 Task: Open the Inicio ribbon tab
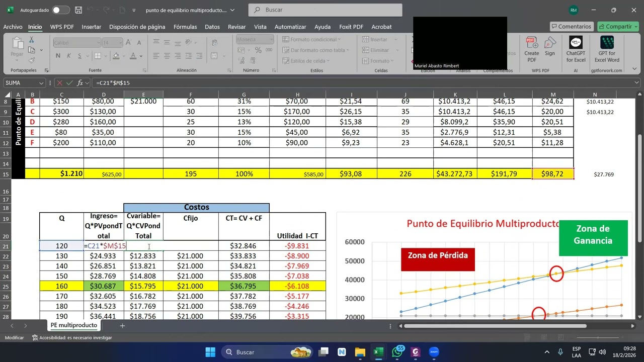(x=35, y=27)
